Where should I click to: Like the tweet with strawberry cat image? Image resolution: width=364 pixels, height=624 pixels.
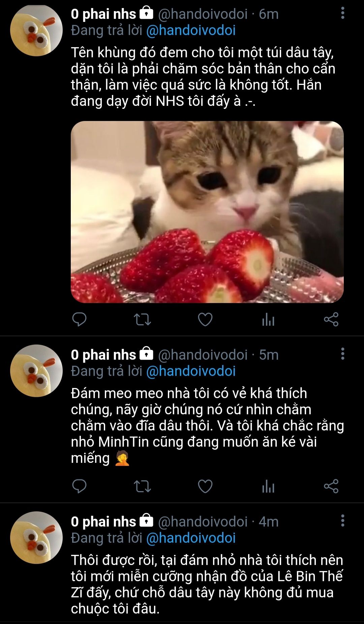pyautogui.click(x=205, y=319)
